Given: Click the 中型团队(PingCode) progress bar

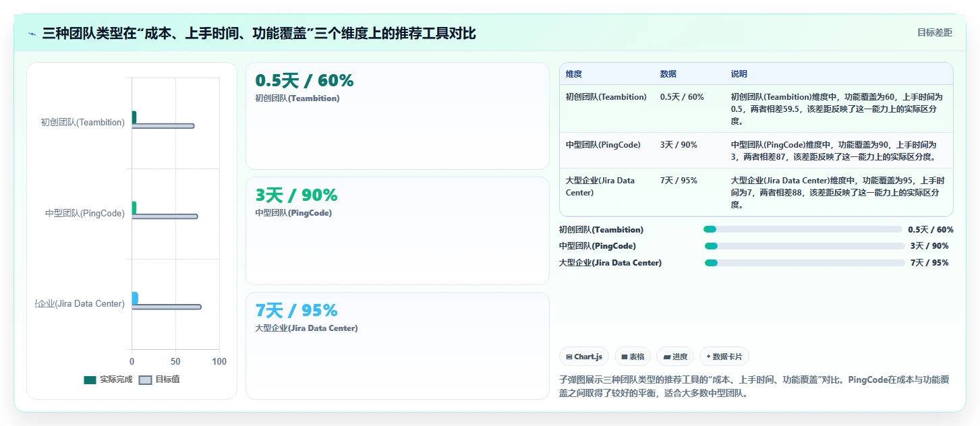Looking at the screenshot, I should click(x=805, y=246).
